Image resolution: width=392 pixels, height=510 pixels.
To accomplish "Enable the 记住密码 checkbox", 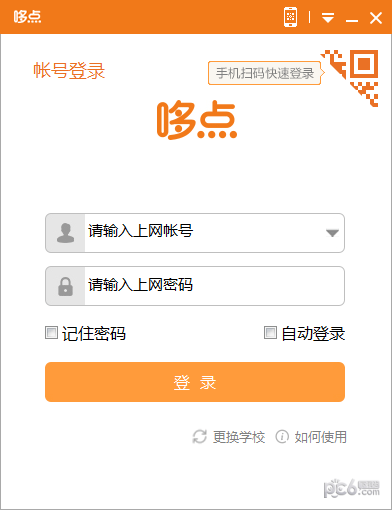I will 51,333.
